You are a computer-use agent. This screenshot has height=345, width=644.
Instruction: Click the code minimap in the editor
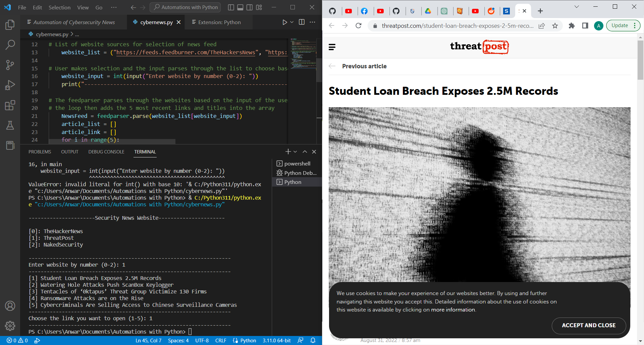tap(303, 54)
